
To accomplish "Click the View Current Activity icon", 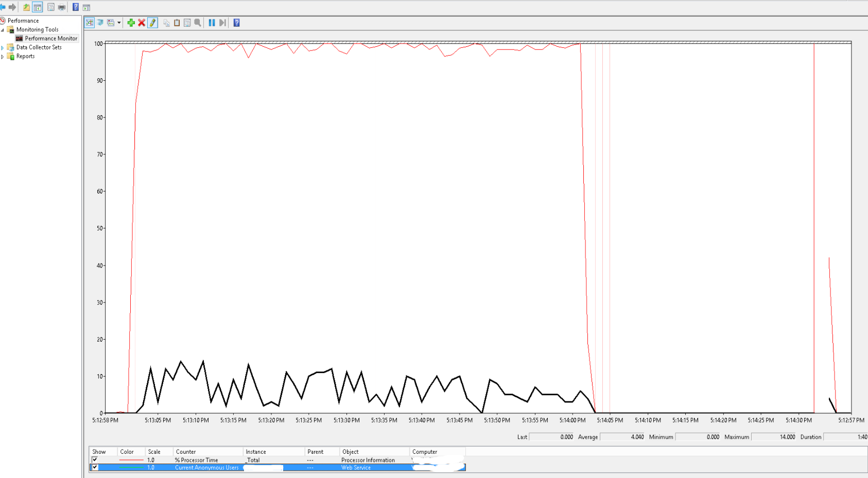I will [90, 23].
